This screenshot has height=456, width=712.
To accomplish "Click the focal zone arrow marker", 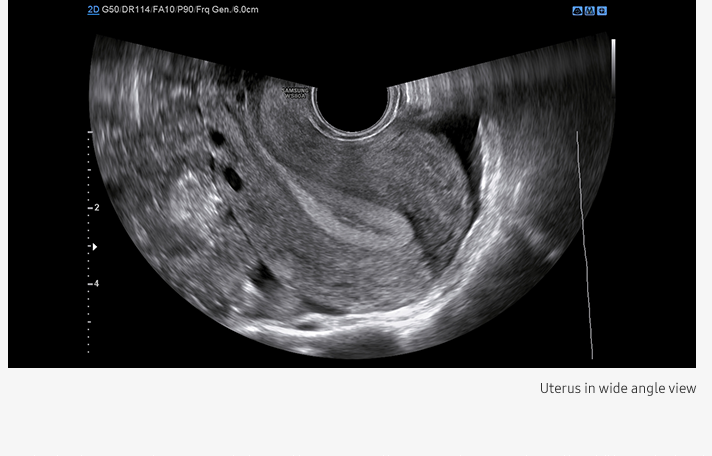I will pos(94,246).
